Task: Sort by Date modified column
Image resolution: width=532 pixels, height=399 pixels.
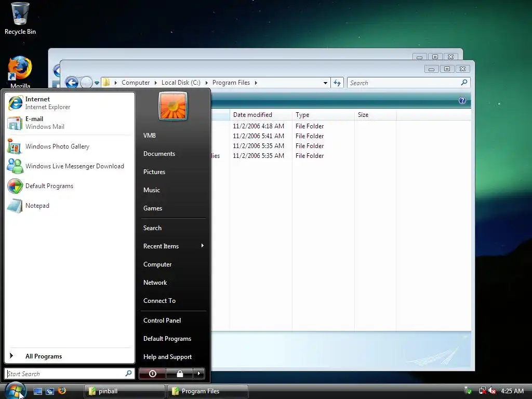Action: 261,115
